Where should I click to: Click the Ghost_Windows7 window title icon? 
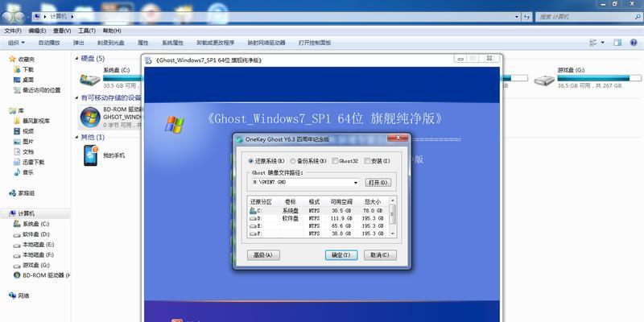click(x=149, y=60)
